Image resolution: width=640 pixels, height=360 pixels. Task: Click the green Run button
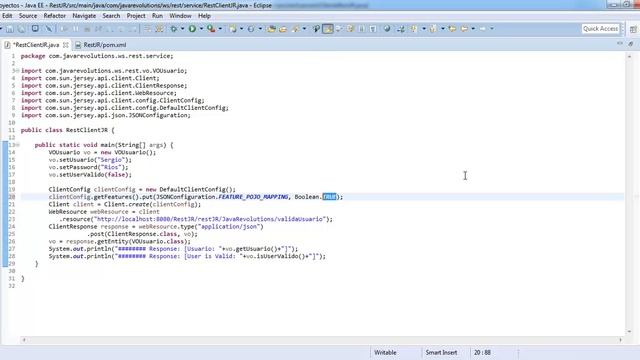pyautogui.click(x=192, y=29)
